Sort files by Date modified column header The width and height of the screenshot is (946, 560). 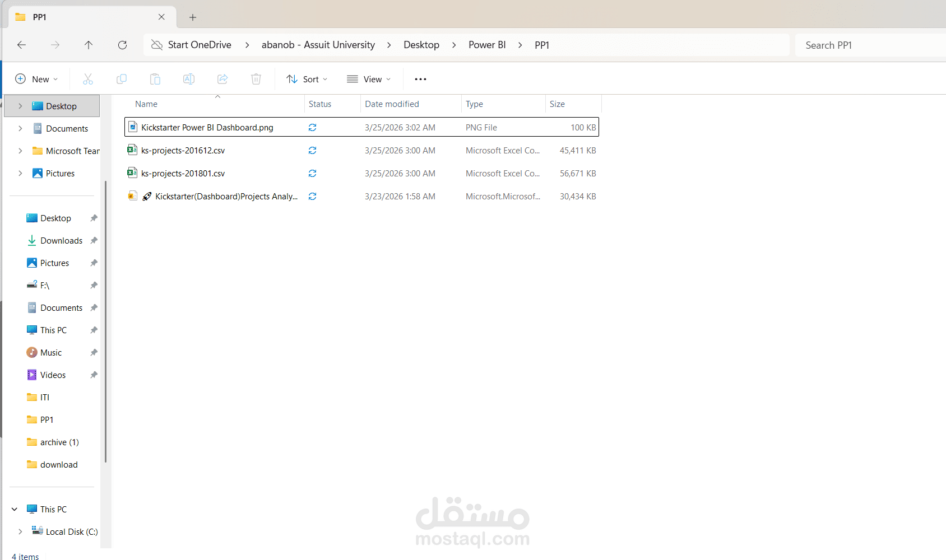coord(392,104)
